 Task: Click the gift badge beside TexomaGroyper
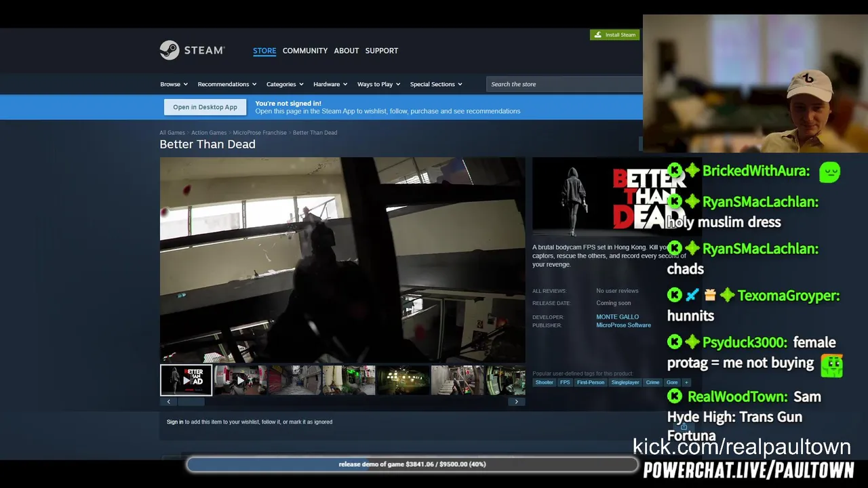(x=710, y=296)
